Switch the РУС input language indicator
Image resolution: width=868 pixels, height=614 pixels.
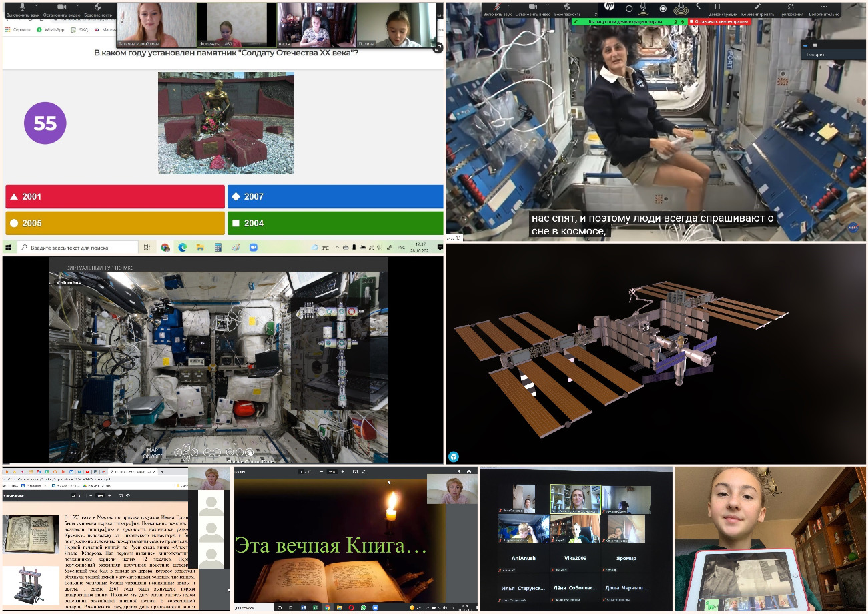tap(402, 247)
